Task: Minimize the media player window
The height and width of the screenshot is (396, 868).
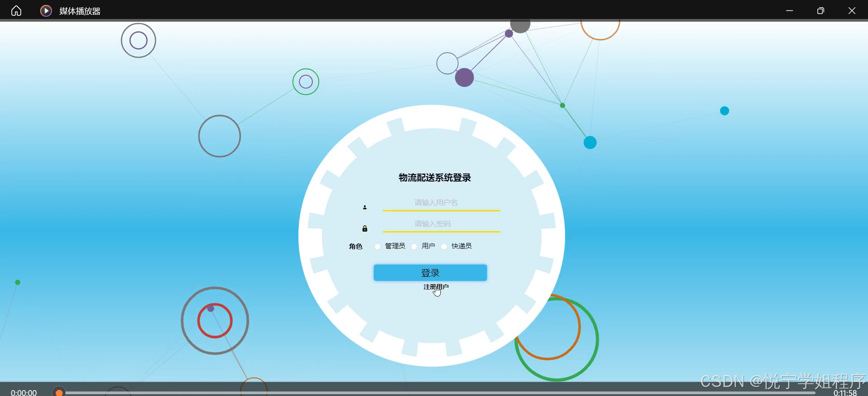Action: [x=789, y=10]
